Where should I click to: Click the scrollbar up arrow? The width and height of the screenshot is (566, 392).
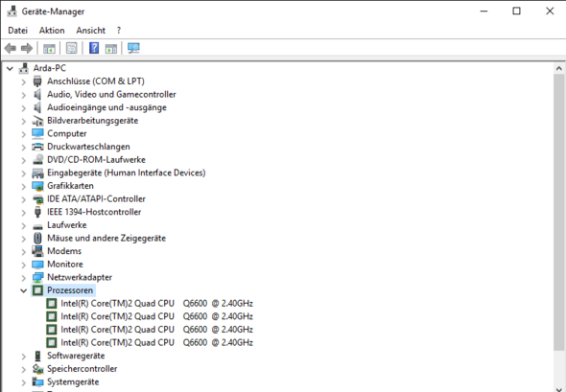click(558, 68)
